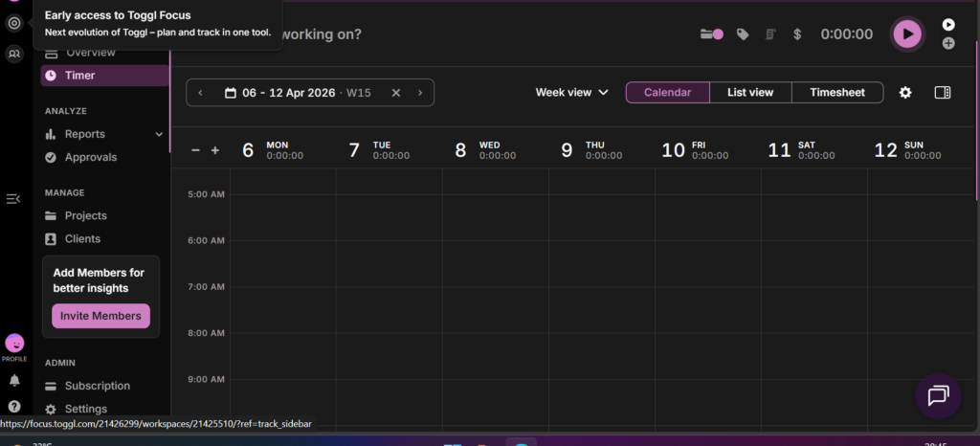Select project folder icon in timer bar
980x446 pixels.
click(x=711, y=34)
